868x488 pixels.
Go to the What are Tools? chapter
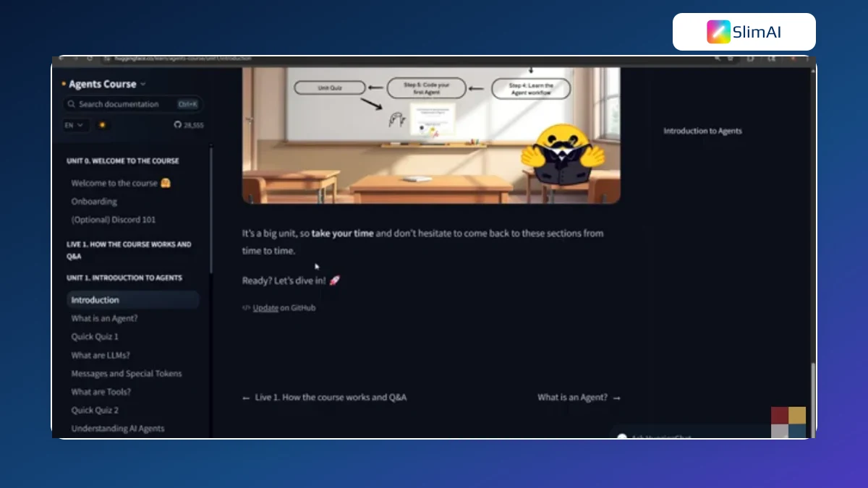click(101, 392)
